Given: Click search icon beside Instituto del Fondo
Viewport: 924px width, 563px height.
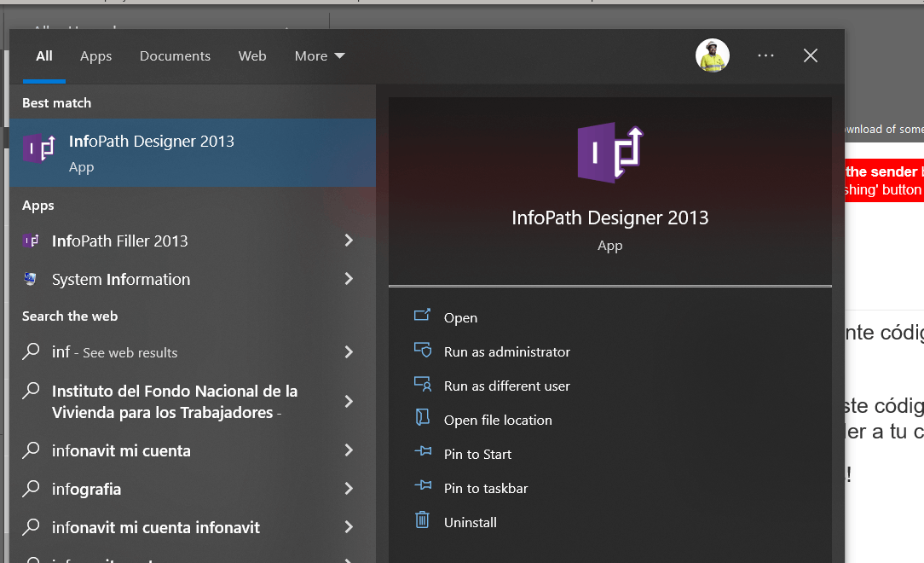Looking at the screenshot, I should (31, 391).
